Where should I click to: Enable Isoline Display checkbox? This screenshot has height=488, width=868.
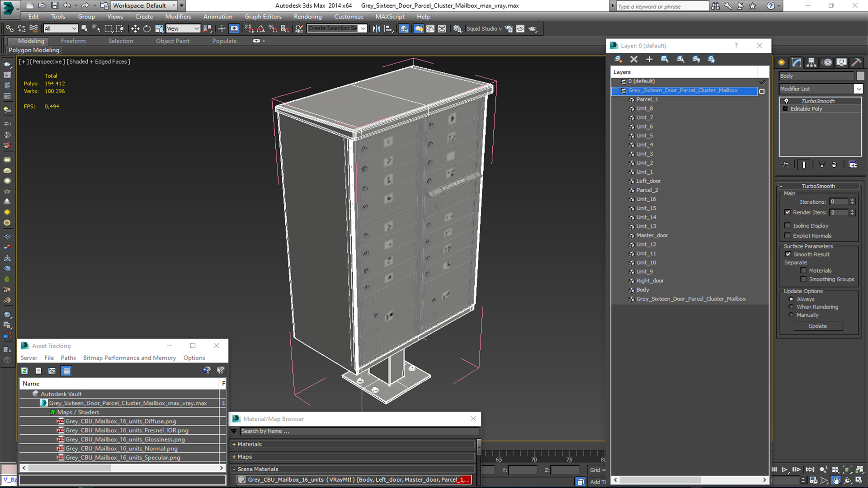[788, 225]
